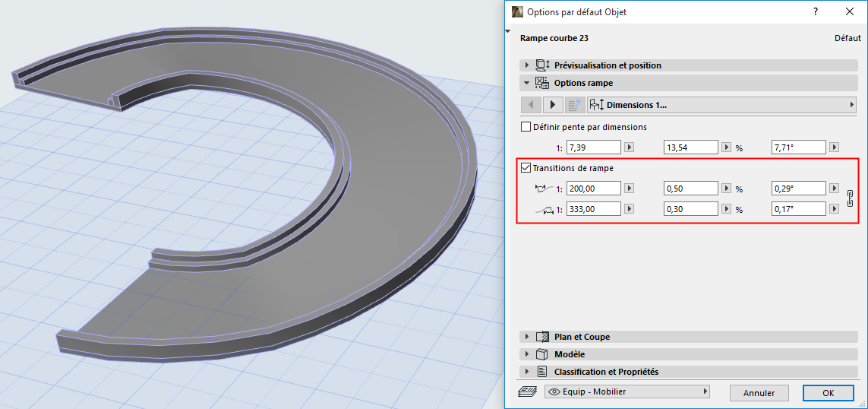Click the layers icon near Equip - Mobilier
Screen dimensions: 868x409
click(x=528, y=392)
